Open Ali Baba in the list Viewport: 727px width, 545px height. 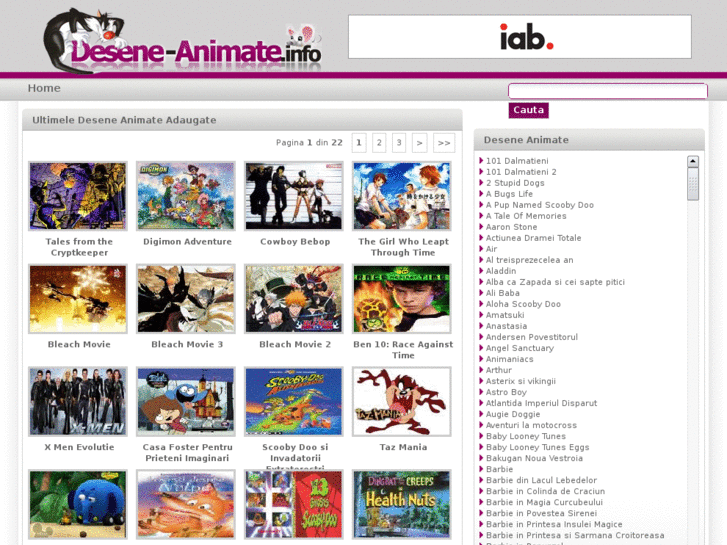coord(503,293)
